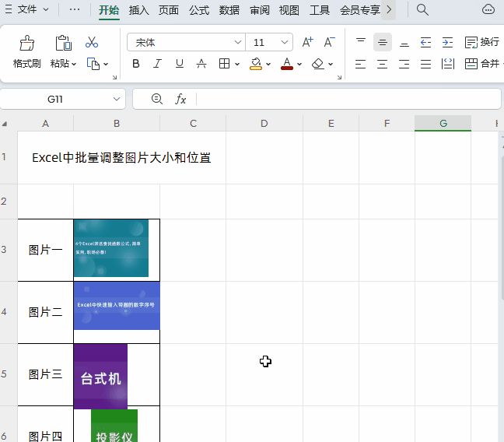Screen dimensions: 504x442
Task: Apply cell borders icon
Action: tap(224, 64)
